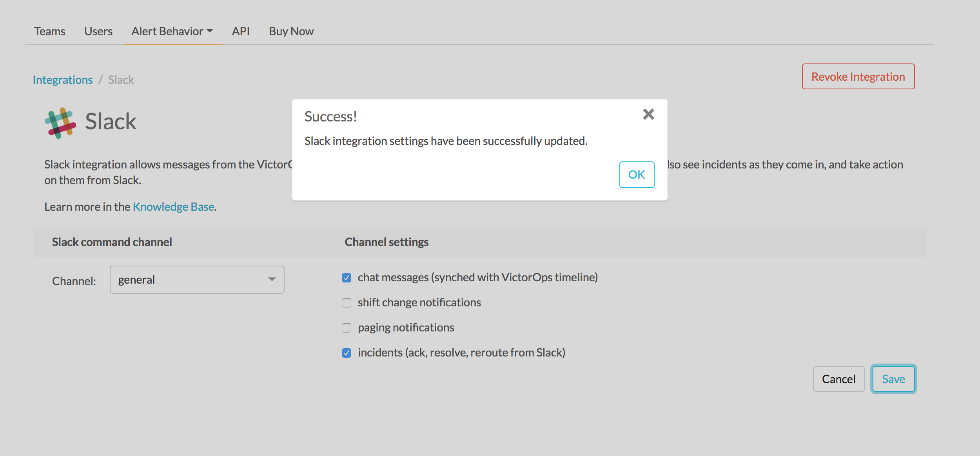Open the Teams tab

[x=49, y=31]
